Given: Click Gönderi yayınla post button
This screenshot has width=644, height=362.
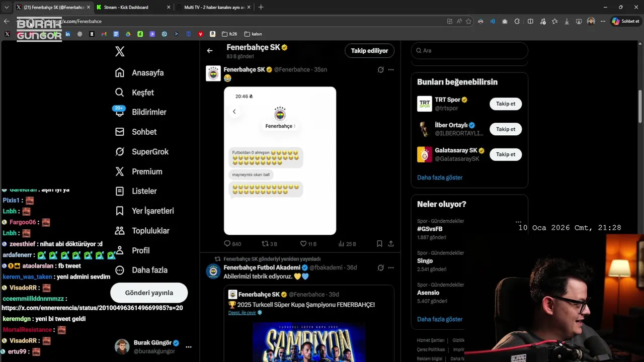Looking at the screenshot, I should (149, 293).
